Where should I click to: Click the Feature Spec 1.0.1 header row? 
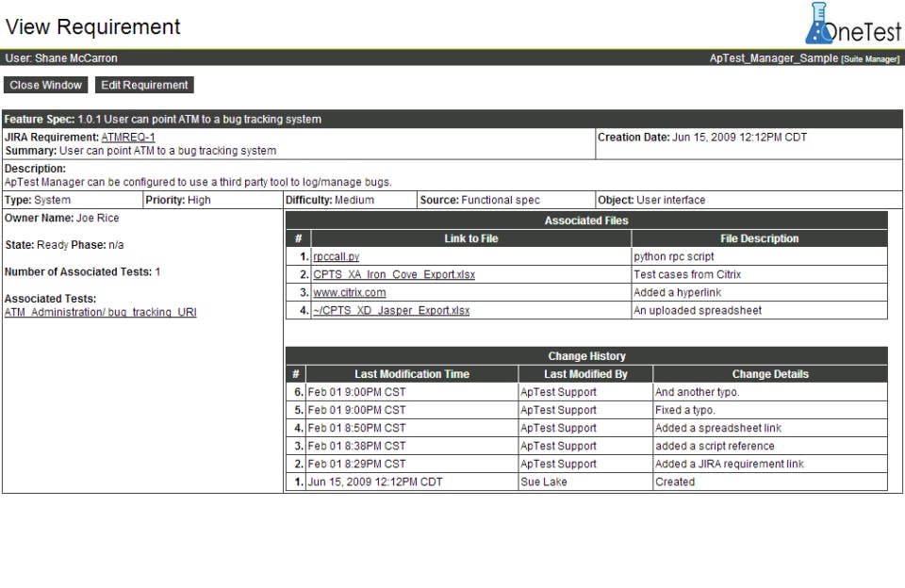click(452, 119)
